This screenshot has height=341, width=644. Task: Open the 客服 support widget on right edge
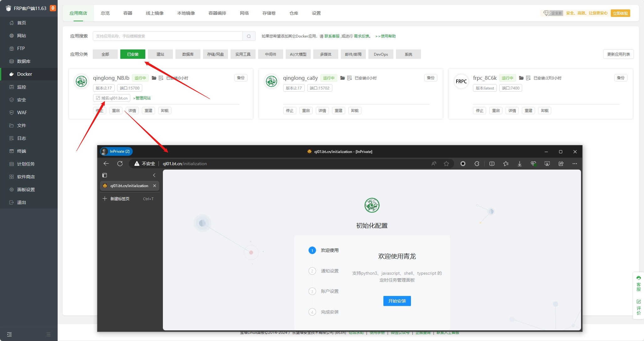click(639, 284)
